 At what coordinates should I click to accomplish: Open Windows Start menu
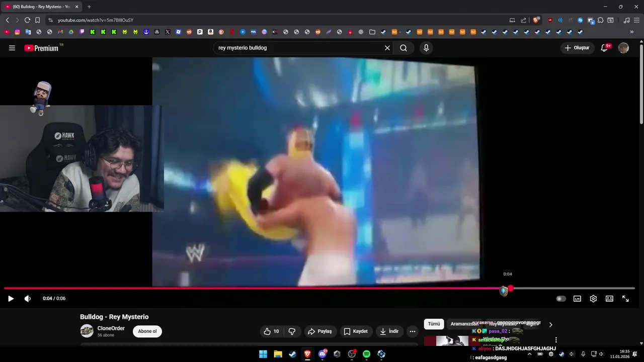coord(263,354)
